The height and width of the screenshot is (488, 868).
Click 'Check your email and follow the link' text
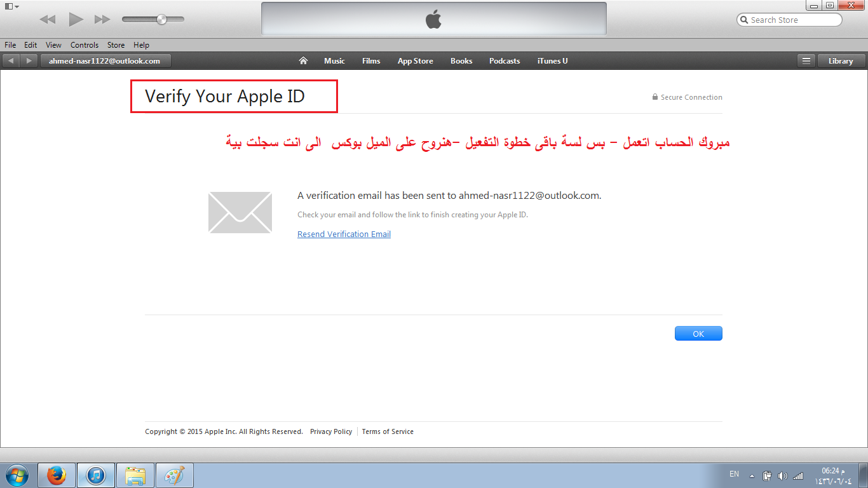(x=412, y=215)
